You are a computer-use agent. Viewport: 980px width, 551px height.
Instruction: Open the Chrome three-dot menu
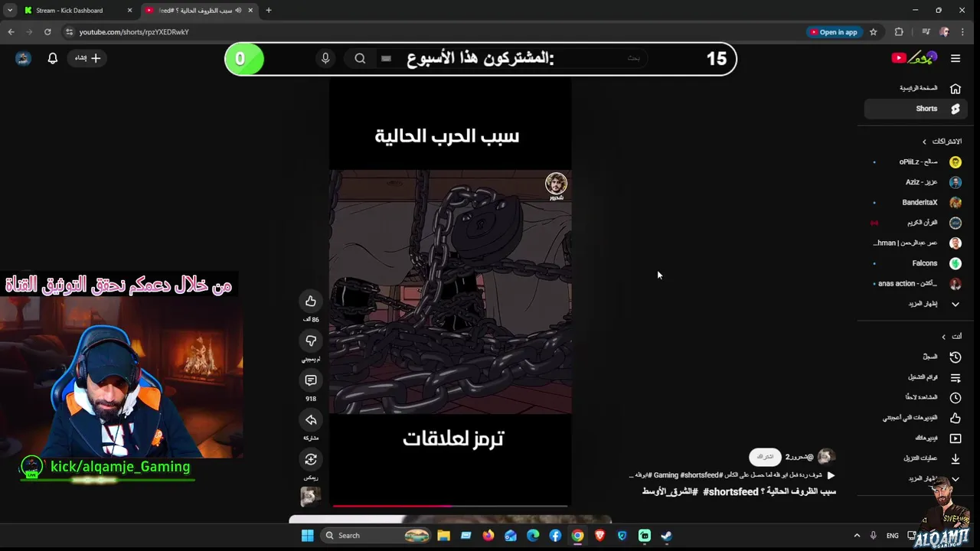click(x=962, y=32)
